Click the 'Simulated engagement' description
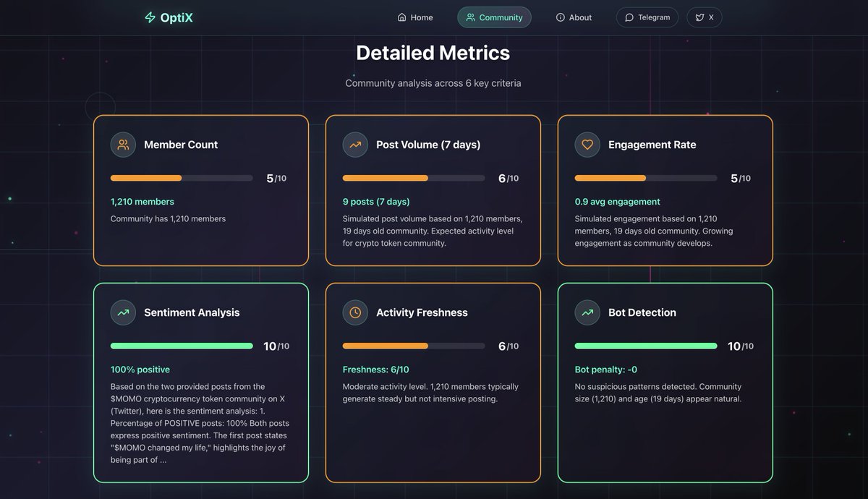Viewport: 868px width, 499px height. (654, 231)
